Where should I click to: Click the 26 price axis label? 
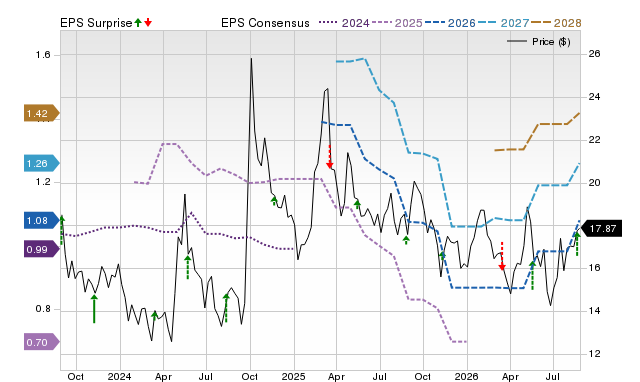(594, 53)
